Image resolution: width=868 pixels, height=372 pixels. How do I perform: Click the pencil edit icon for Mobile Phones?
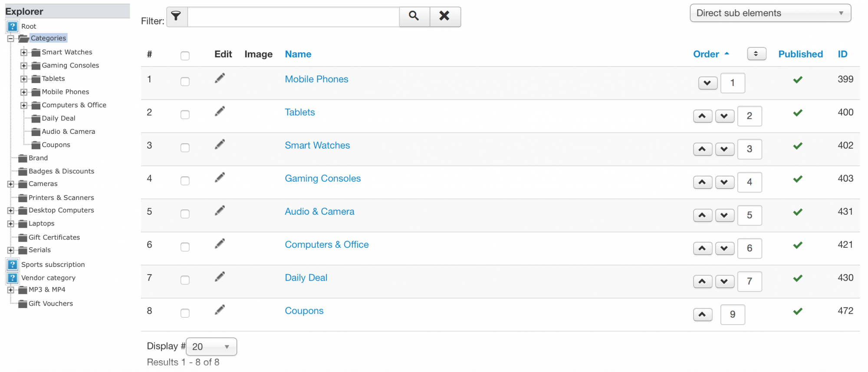(220, 78)
